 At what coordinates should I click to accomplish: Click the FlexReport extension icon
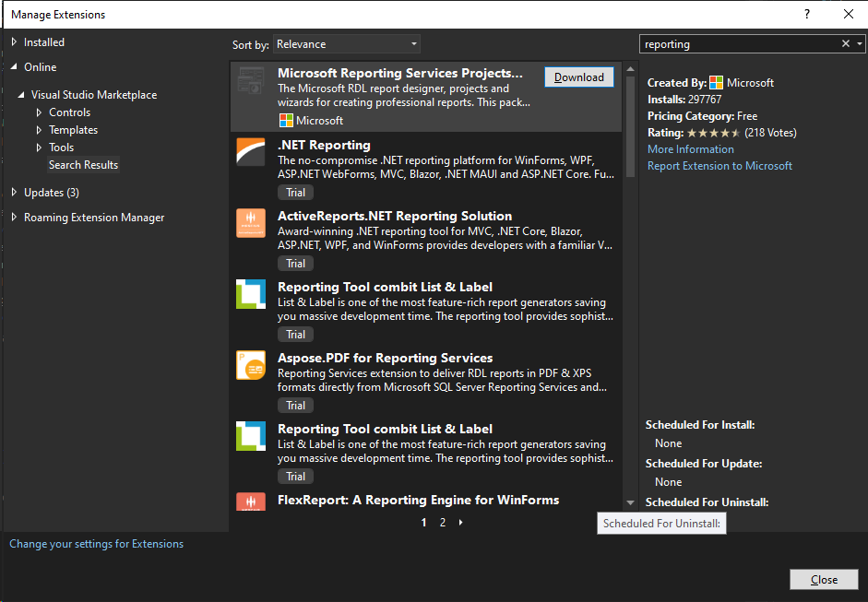[x=251, y=502]
